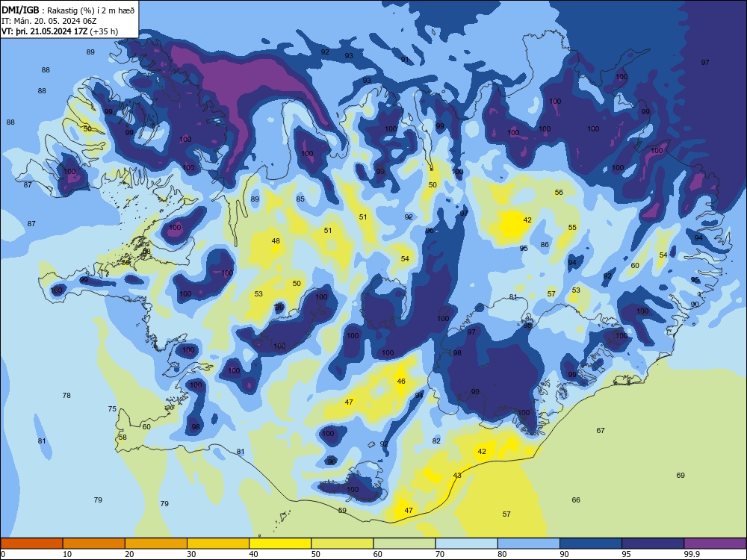Click the legend scale label '20'
747x560 pixels.
click(x=129, y=554)
